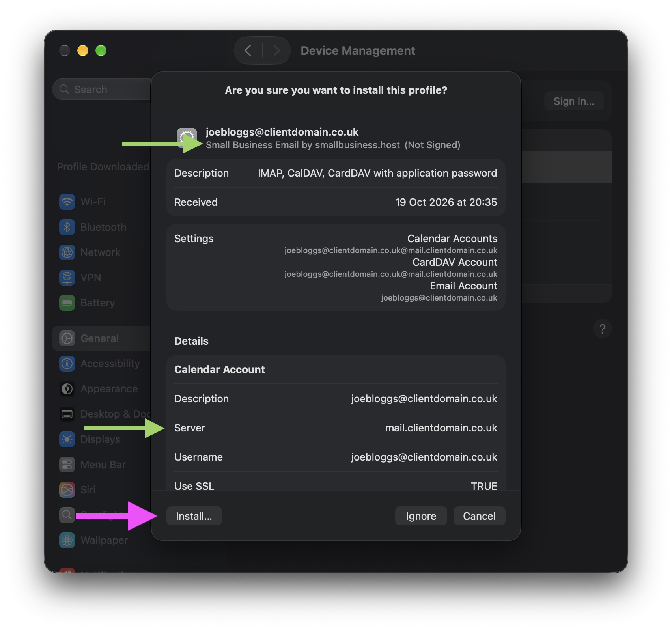
Task: Click the Wi-Fi sidebar icon
Action: (67, 202)
